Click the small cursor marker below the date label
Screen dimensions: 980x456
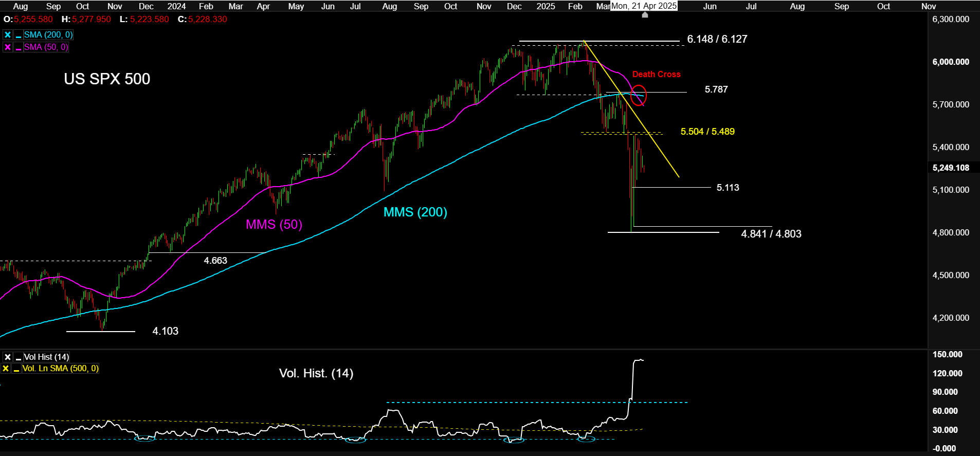(x=645, y=15)
